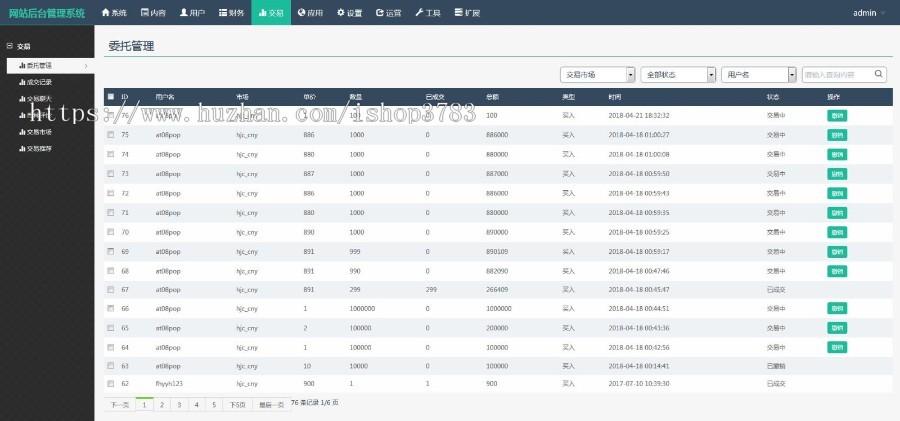
Task: Open the 用户 menu in top navigation
Action: [x=192, y=13]
